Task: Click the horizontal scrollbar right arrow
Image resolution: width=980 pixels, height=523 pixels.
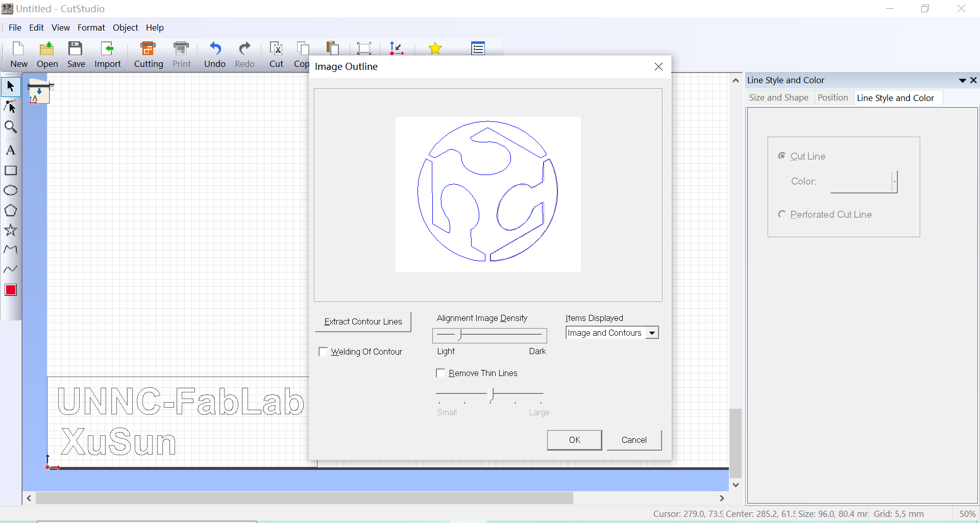Action: (x=722, y=498)
